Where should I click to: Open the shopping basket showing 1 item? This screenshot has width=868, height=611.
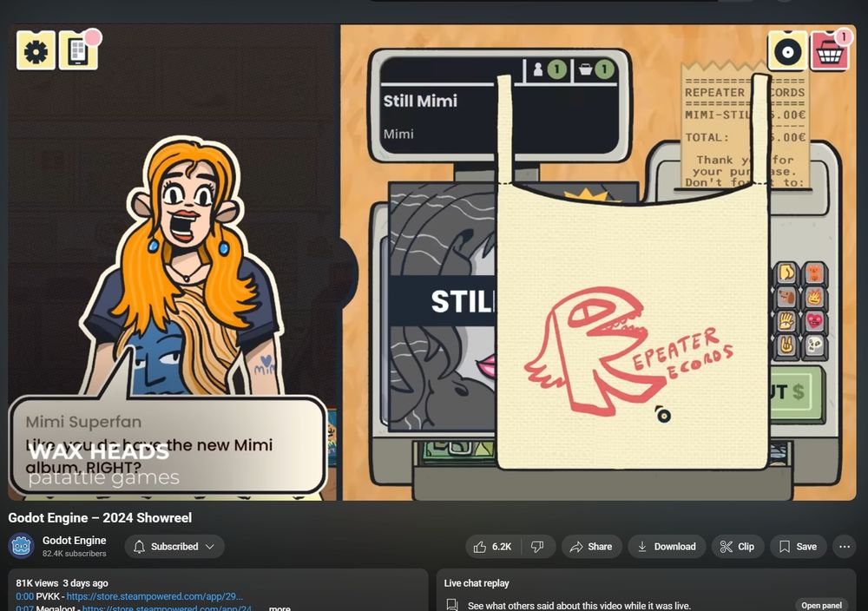pos(829,50)
